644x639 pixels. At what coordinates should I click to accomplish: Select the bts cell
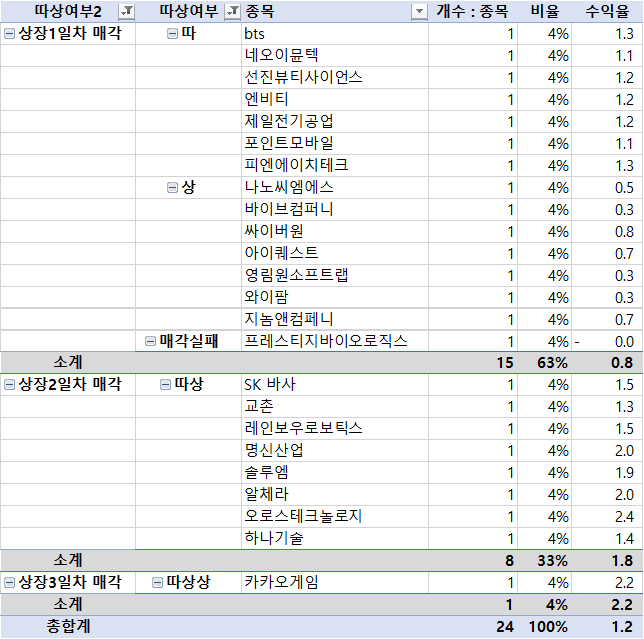(335, 34)
